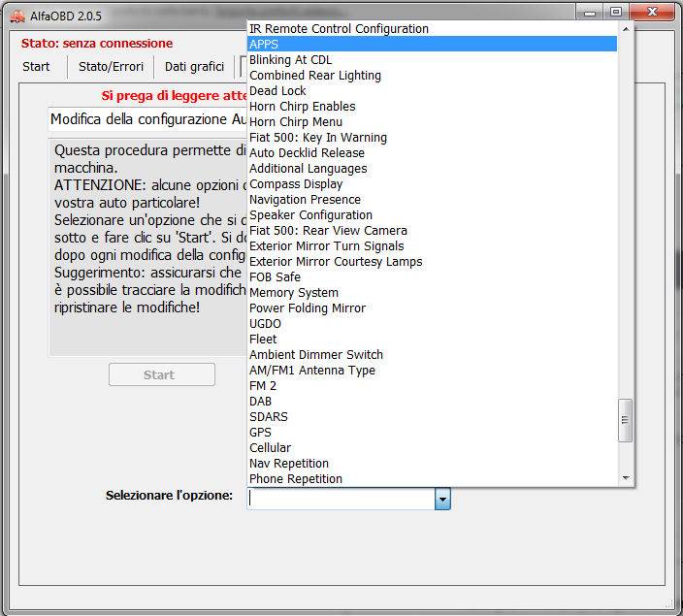The height and width of the screenshot is (616, 683).
Task: Choose the highlighted APPS entry
Action: click(x=432, y=45)
